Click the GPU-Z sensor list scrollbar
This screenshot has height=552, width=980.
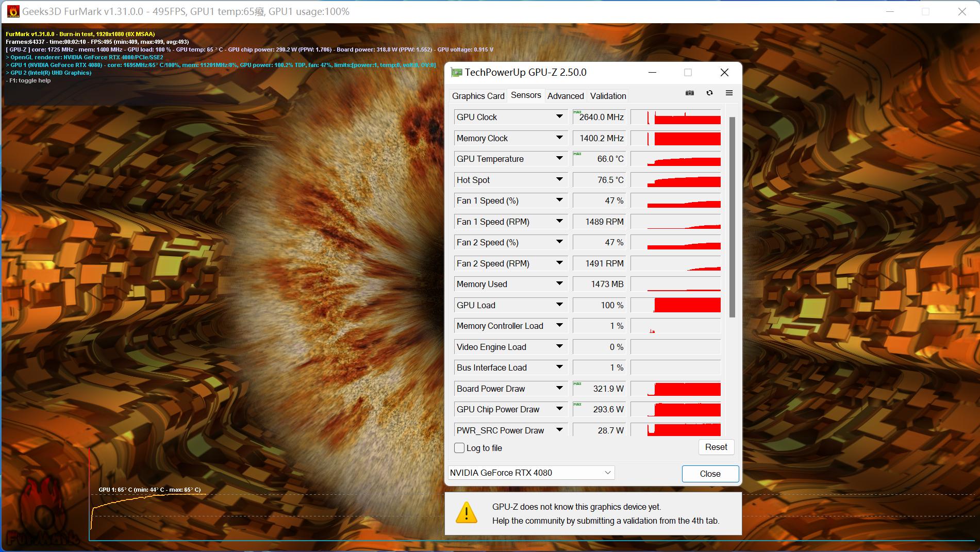732,217
